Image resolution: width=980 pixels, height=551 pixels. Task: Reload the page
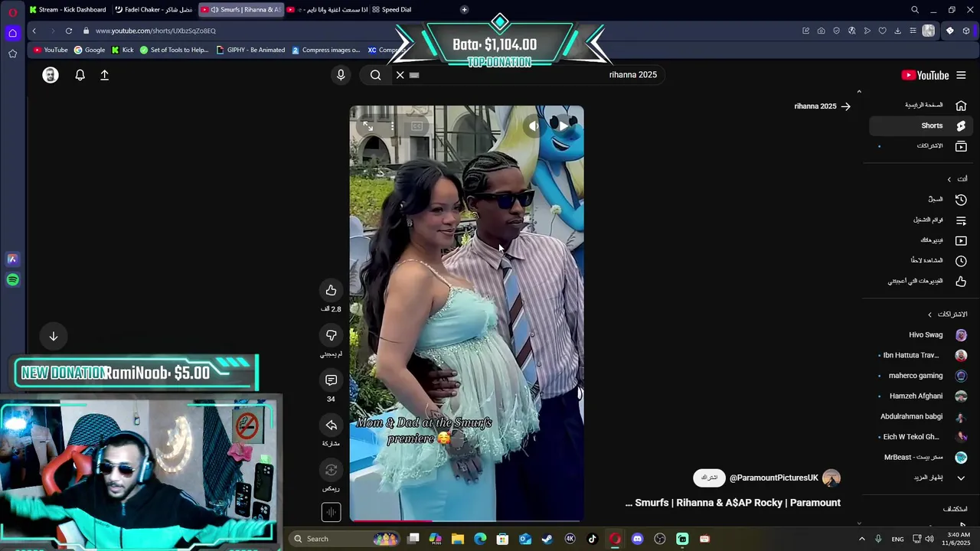[69, 31]
